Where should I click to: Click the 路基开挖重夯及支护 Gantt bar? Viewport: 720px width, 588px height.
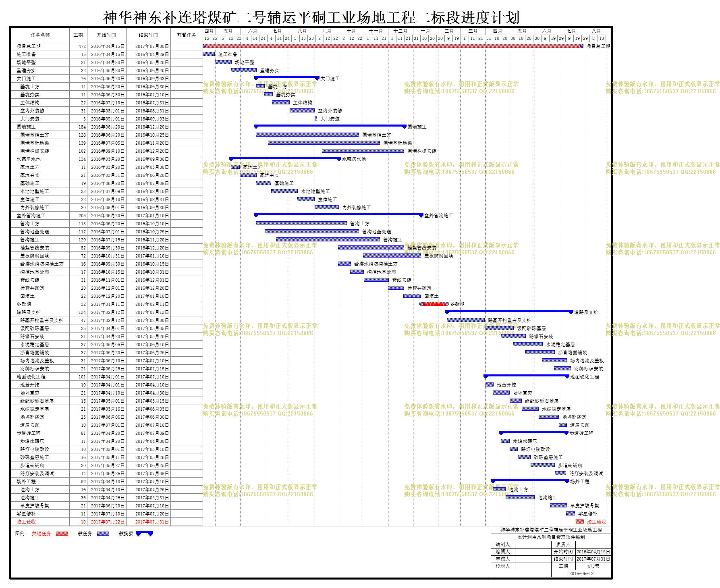tap(466, 320)
